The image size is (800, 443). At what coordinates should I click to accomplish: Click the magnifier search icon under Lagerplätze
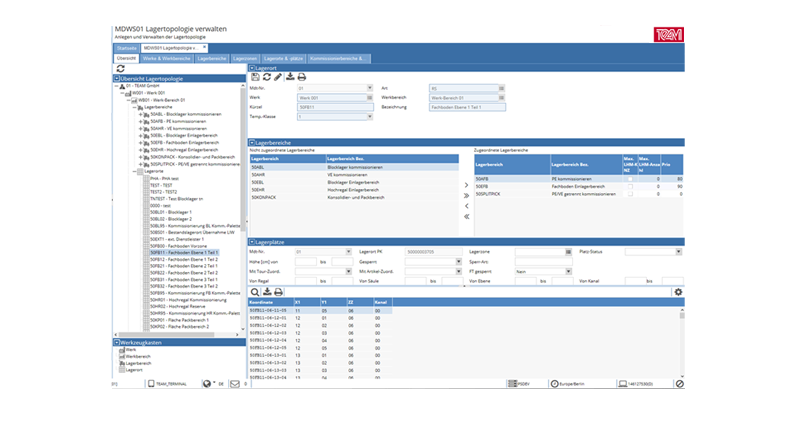(x=255, y=292)
